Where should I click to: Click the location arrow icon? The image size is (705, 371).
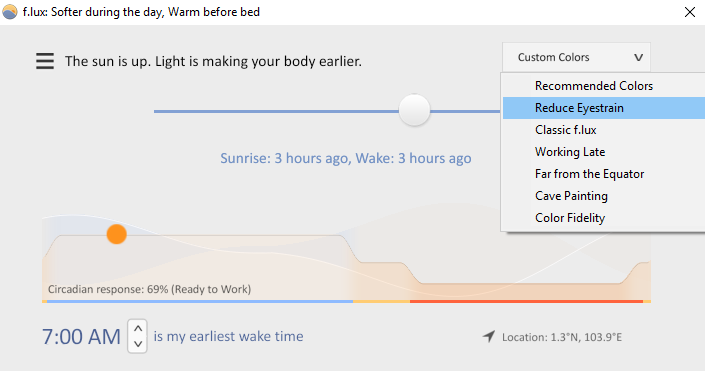[x=489, y=336]
